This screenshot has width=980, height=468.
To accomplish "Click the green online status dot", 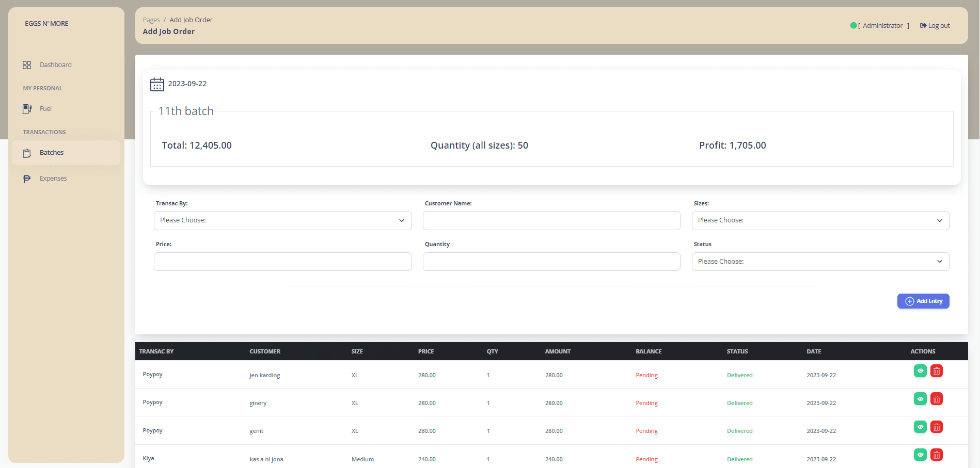I will click(853, 25).
